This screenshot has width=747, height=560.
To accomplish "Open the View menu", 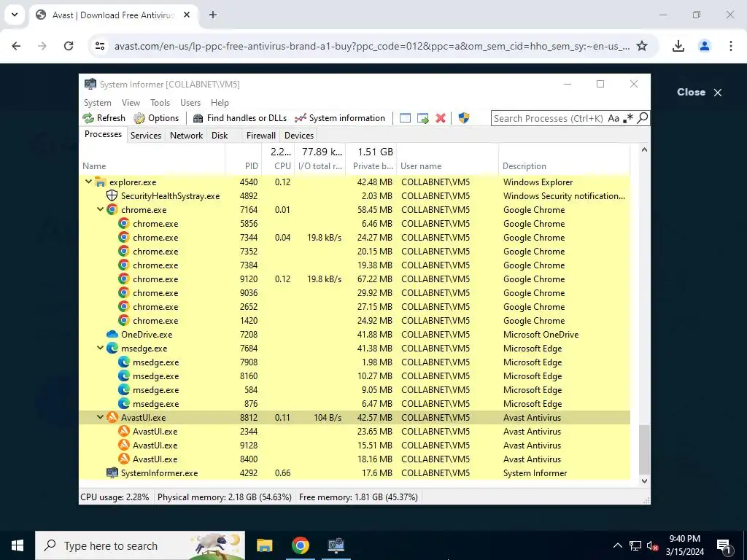I will [131, 103].
